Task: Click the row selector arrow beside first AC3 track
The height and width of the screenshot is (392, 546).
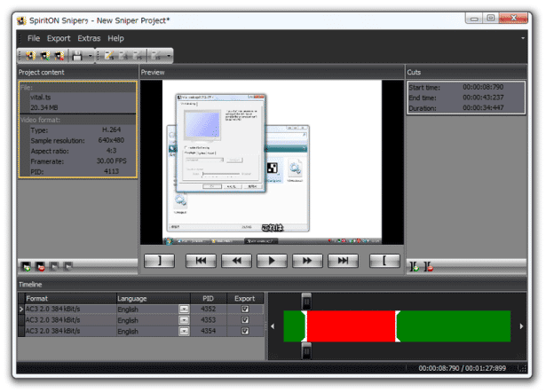Action: 21,309
